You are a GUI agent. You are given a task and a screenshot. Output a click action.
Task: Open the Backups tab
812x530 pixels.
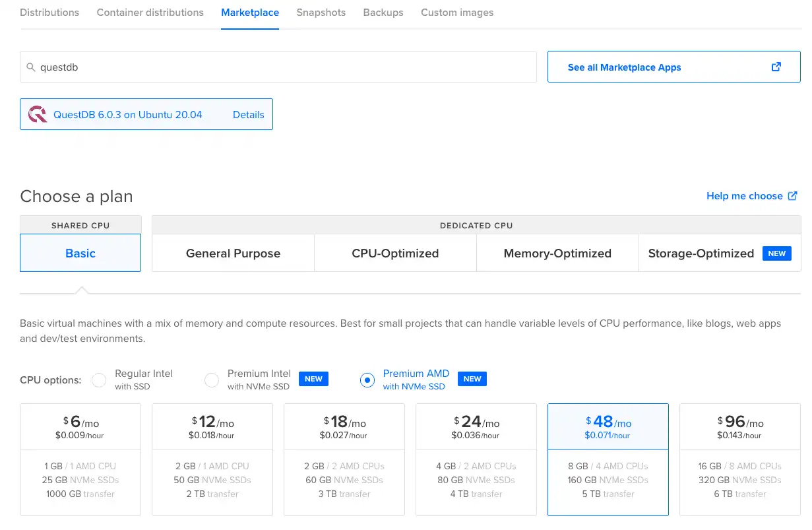[383, 12]
